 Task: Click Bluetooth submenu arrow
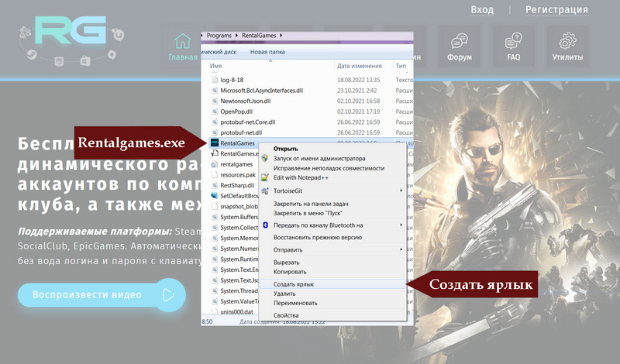(401, 225)
